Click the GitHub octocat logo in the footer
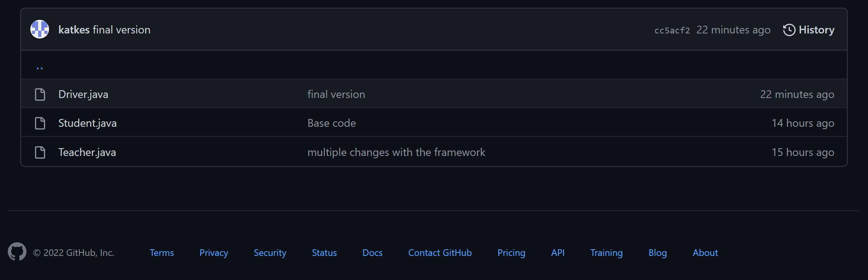Image resolution: width=868 pixels, height=280 pixels. click(x=16, y=252)
